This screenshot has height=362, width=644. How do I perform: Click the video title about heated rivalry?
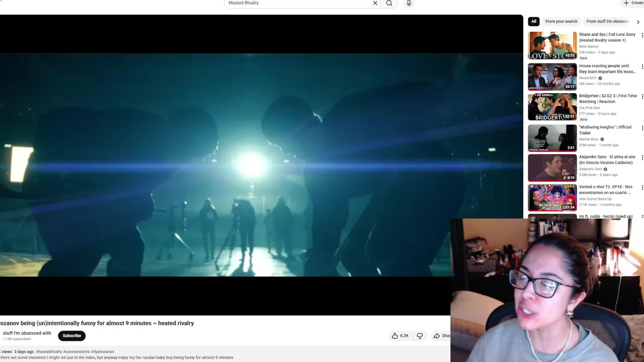[97, 323]
